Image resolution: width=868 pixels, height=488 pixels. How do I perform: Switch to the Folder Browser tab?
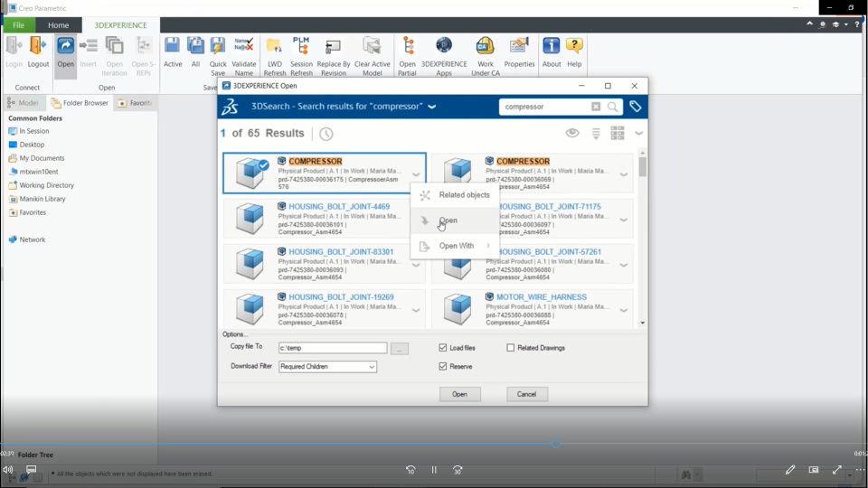(x=80, y=103)
